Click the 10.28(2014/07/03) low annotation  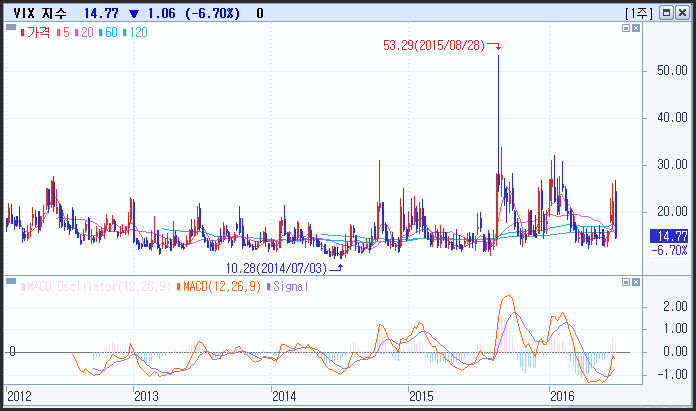276,269
